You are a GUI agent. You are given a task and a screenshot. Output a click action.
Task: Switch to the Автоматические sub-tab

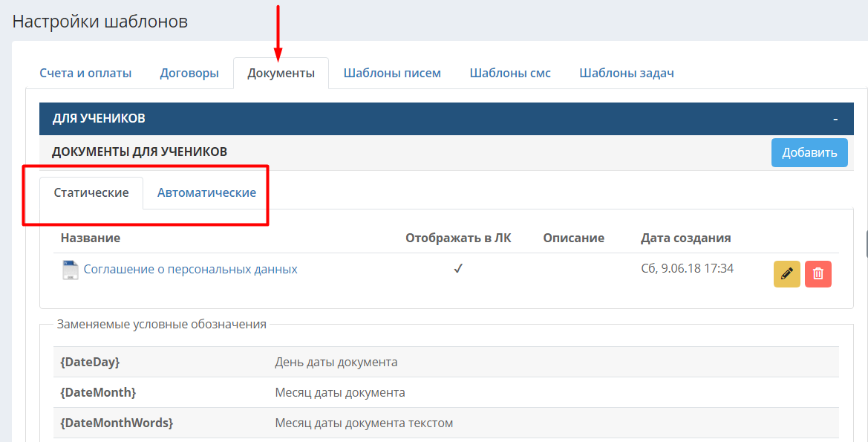click(206, 192)
